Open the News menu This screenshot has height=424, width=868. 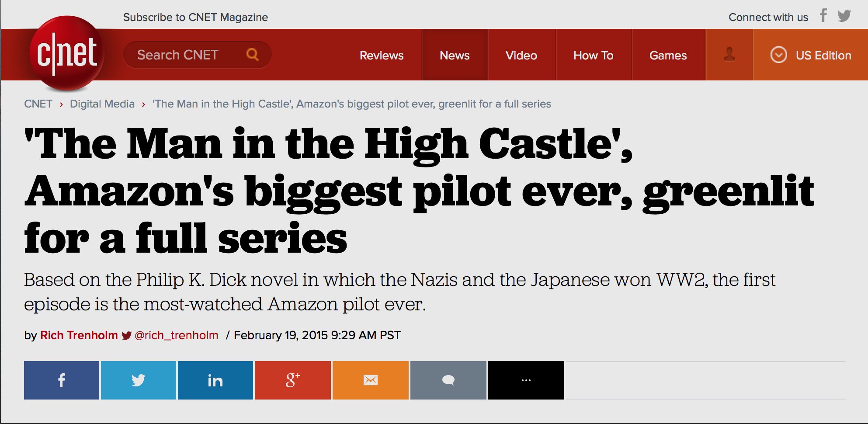[455, 55]
